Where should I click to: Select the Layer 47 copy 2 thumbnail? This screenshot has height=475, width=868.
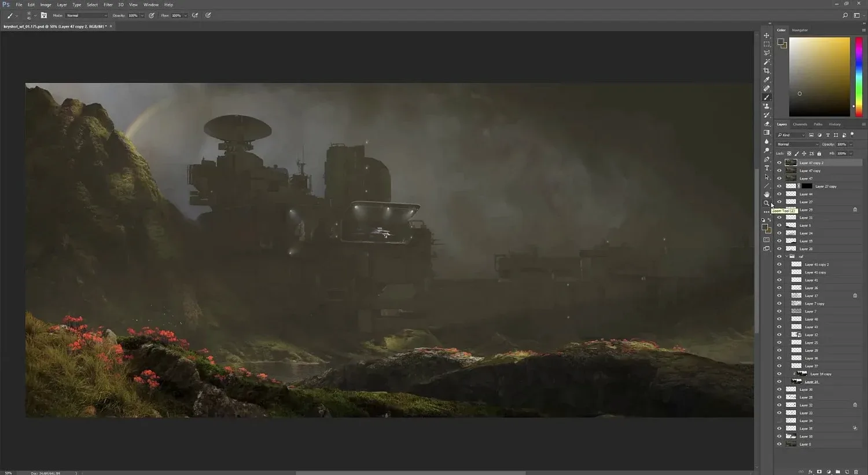coord(791,163)
